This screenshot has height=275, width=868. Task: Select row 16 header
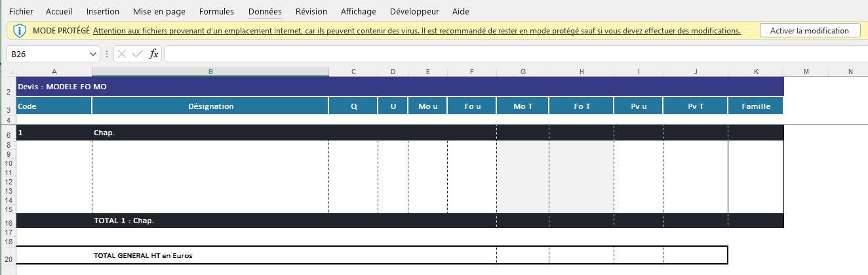pos(8,221)
